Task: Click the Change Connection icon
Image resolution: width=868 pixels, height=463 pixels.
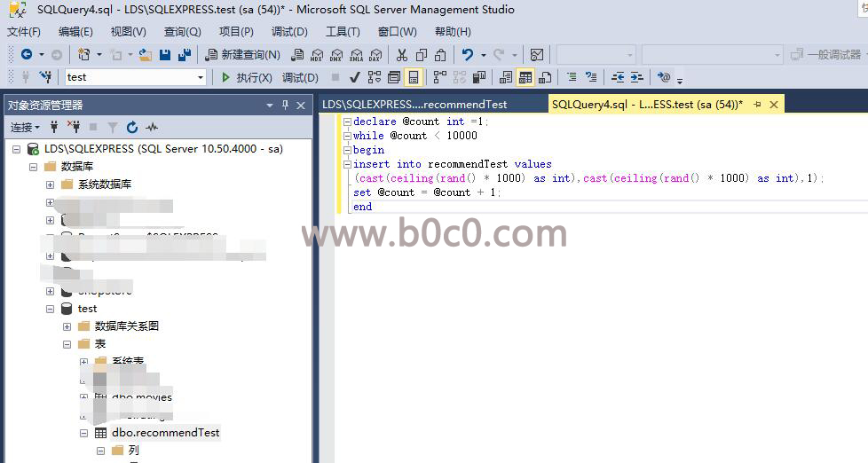Action: [45, 77]
